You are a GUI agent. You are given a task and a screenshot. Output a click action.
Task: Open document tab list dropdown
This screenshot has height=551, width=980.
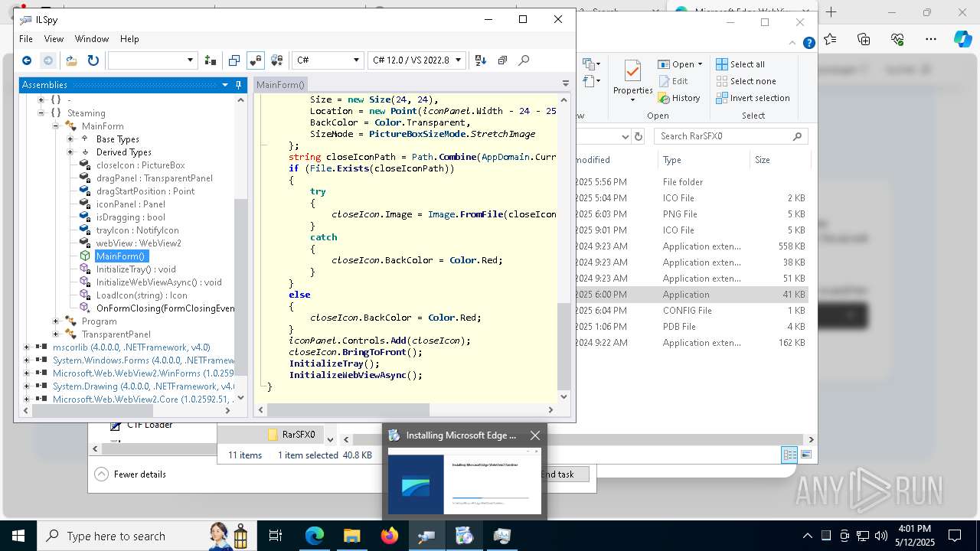(565, 84)
